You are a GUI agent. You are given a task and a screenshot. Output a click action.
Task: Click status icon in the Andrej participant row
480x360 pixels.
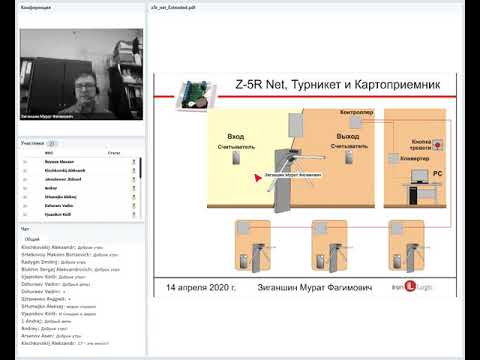tap(134, 188)
